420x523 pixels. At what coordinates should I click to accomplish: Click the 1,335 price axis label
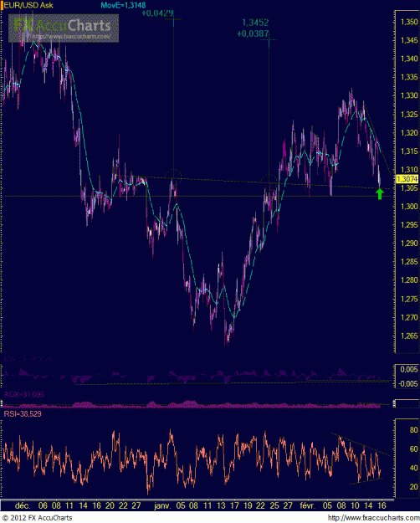pyautogui.click(x=409, y=77)
